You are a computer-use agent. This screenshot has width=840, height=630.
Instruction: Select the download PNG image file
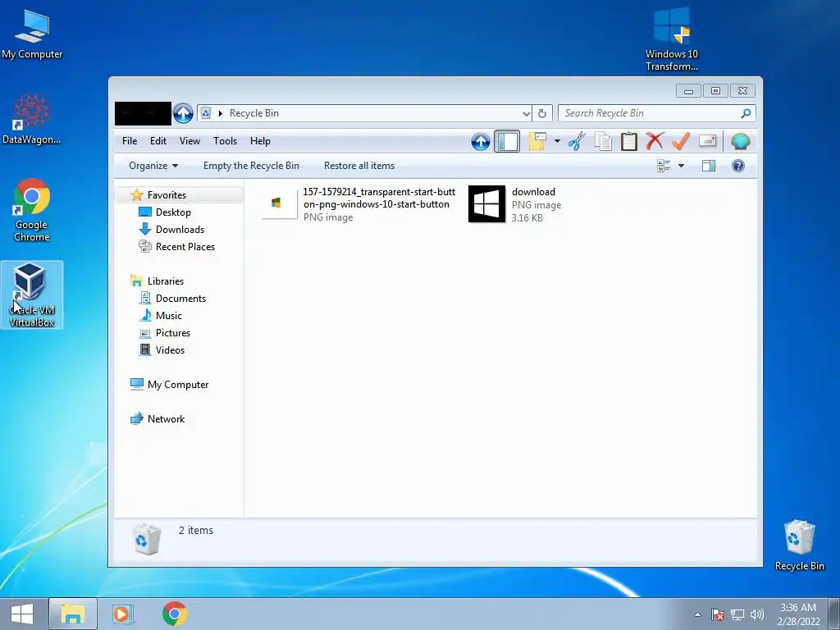[515, 204]
